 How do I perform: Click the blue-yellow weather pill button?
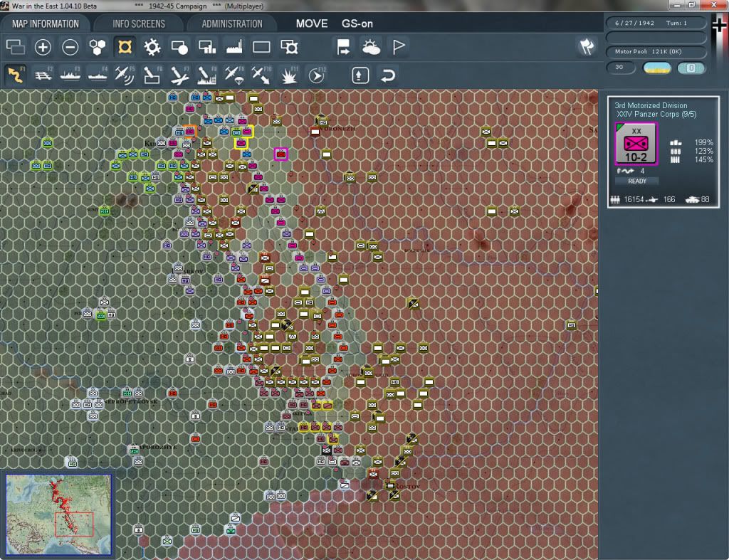click(x=656, y=68)
